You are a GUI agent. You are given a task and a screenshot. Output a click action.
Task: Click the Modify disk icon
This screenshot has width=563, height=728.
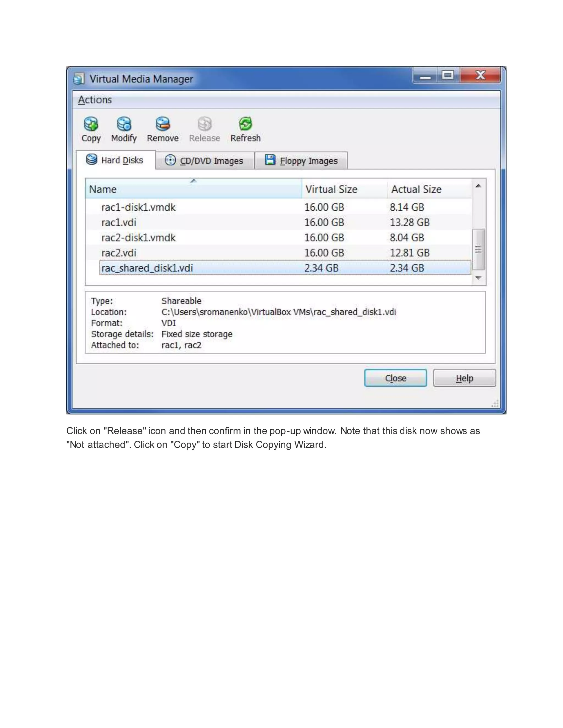124,124
